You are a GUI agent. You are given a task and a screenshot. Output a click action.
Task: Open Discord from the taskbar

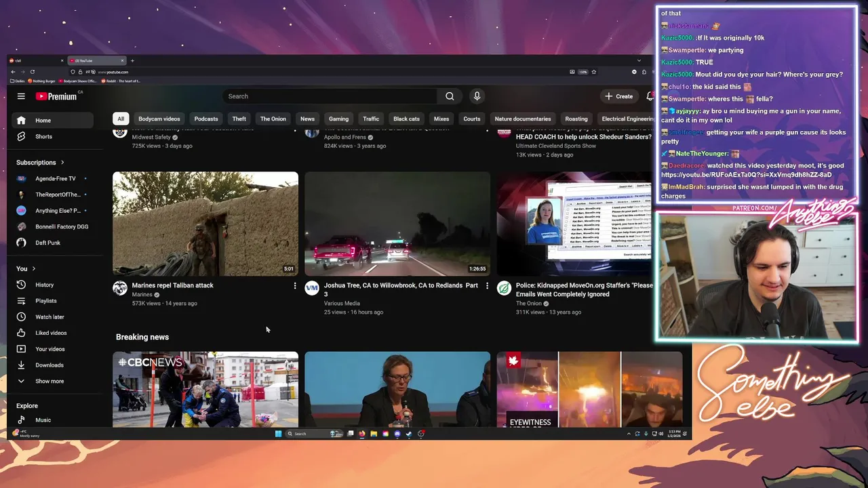tap(397, 434)
